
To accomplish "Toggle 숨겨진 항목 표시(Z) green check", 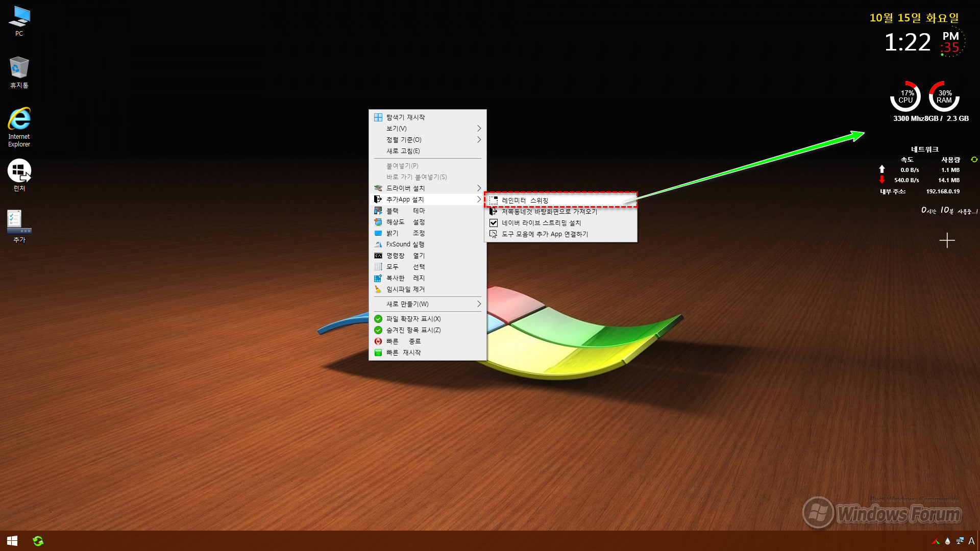I will click(x=378, y=330).
